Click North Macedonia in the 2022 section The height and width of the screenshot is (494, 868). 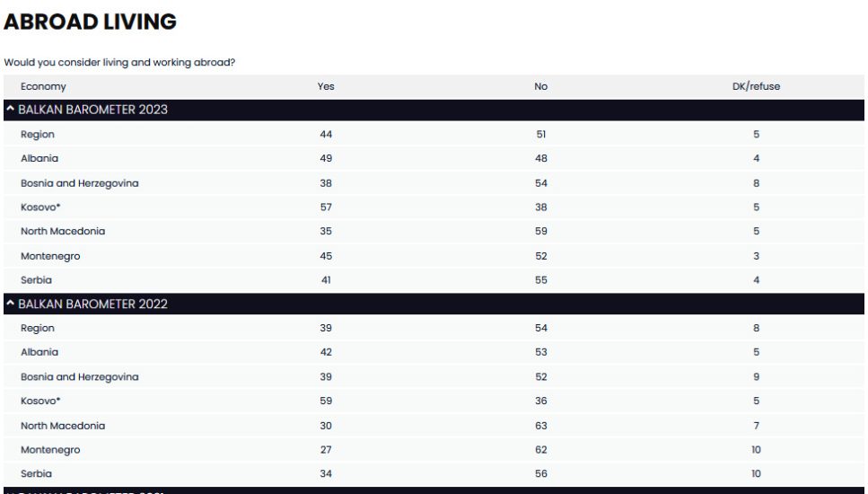63,426
